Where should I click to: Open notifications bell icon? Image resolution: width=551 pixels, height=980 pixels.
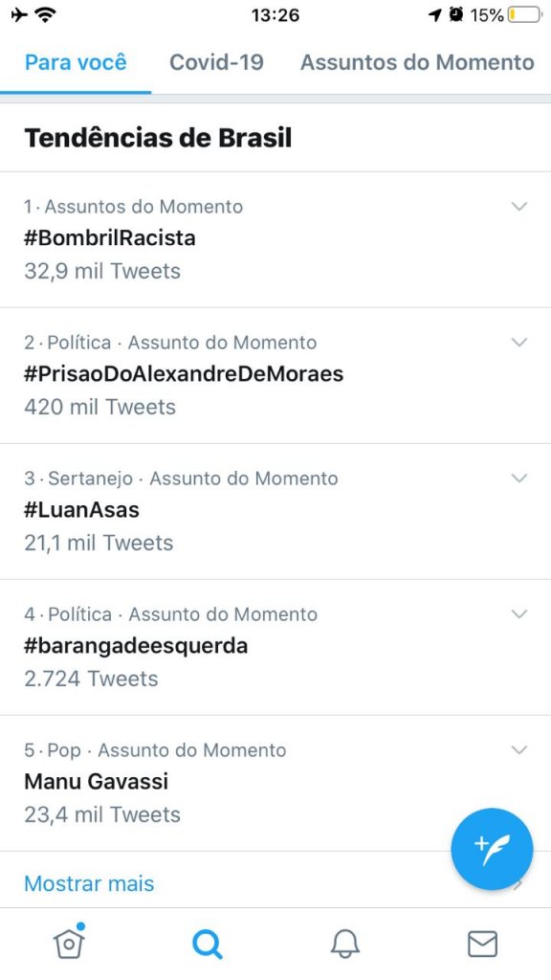click(x=344, y=943)
